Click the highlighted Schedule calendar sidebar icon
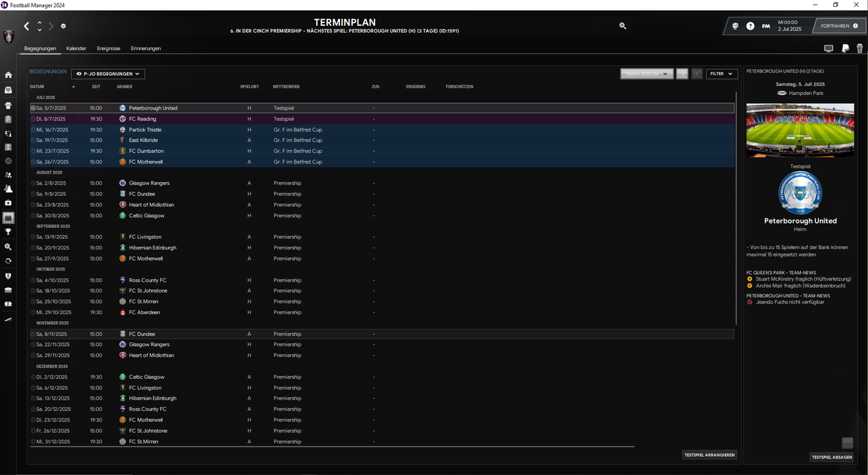The image size is (868, 475). [8, 218]
